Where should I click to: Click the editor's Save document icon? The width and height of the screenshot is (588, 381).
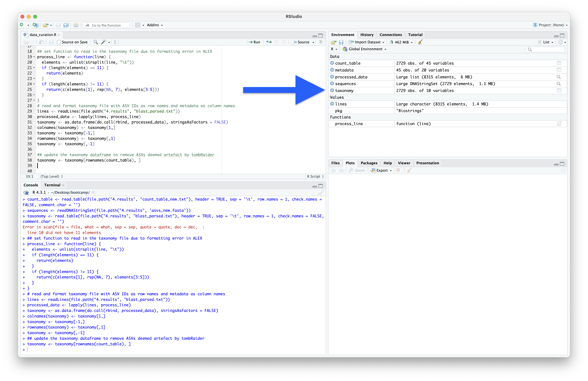point(51,42)
